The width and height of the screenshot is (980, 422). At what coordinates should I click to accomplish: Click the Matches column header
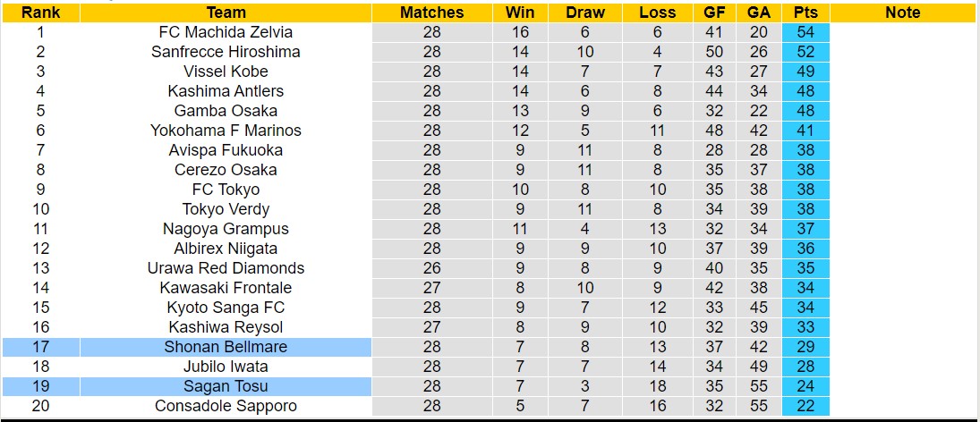[x=431, y=13]
